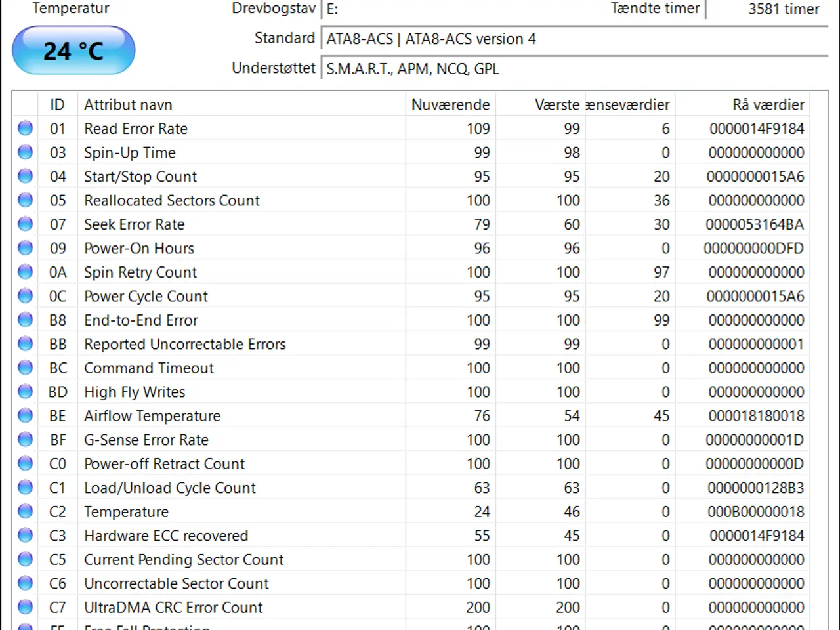Click the status circle for Start/Stop Count

click(26, 176)
